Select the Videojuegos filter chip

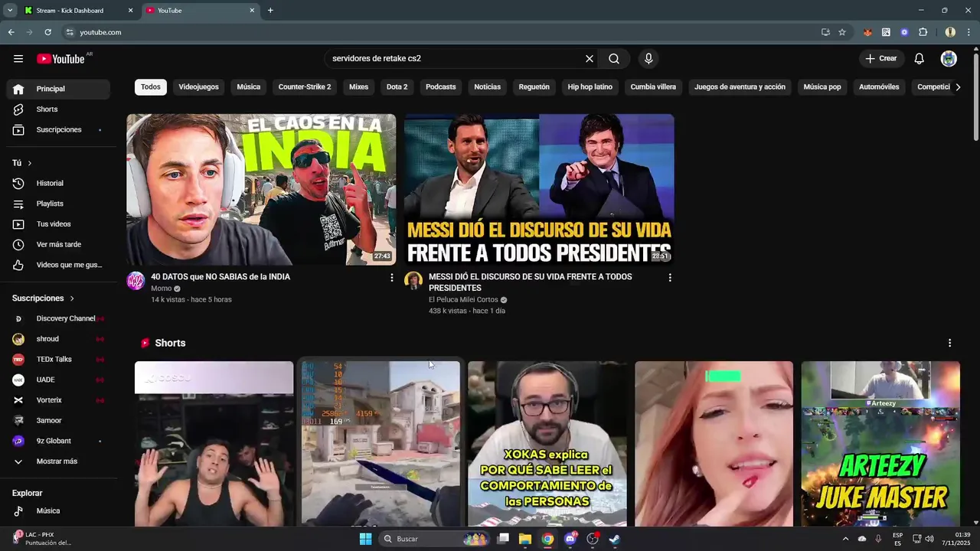pos(199,87)
